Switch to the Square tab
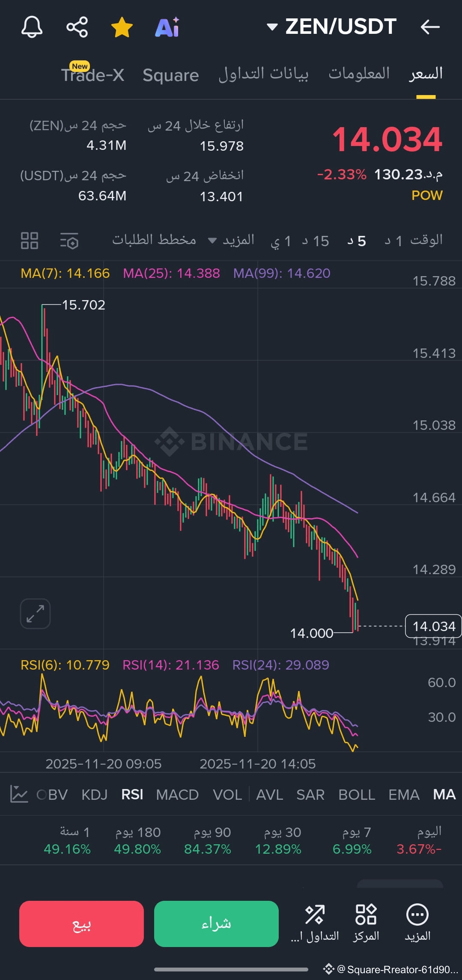 click(x=171, y=75)
